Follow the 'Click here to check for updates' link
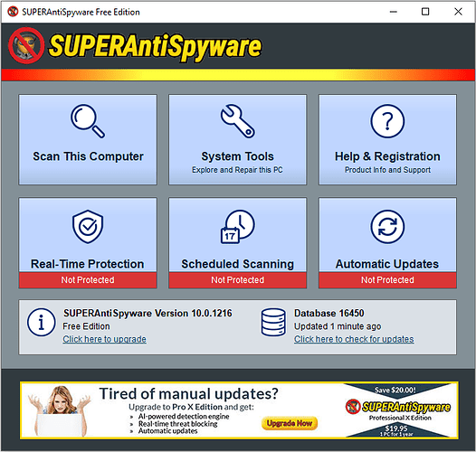The height and width of the screenshot is (452, 476). click(x=354, y=339)
